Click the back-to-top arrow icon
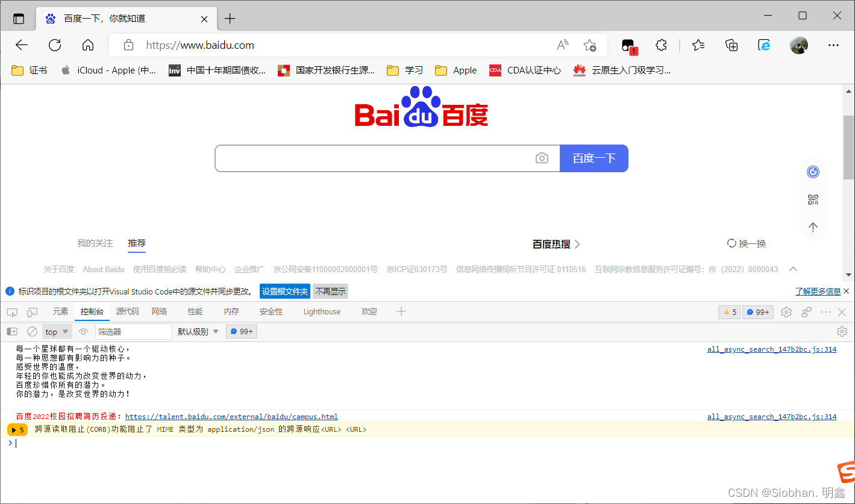The image size is (855, 504). [813, 227]
